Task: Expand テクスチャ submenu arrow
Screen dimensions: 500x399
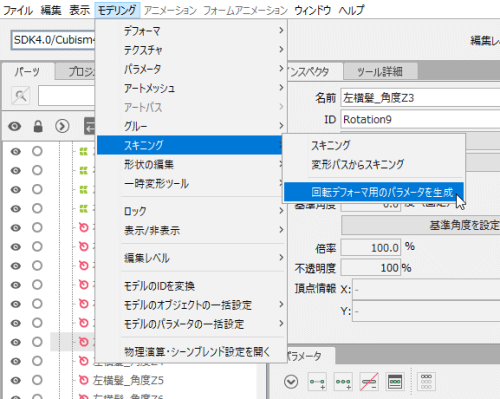Action: click(x=281, y=49)
